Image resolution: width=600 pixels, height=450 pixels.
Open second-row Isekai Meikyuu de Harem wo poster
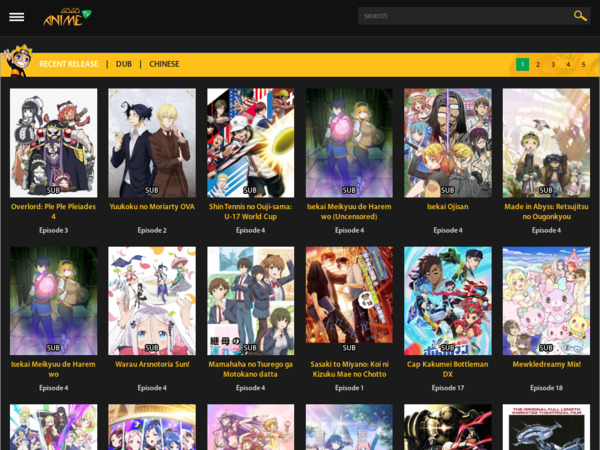(54, 300)
